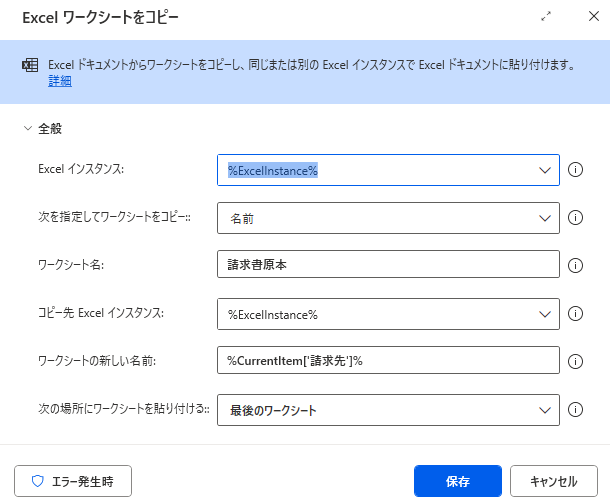Open the エラー発生時 settings button

[73, 481]
